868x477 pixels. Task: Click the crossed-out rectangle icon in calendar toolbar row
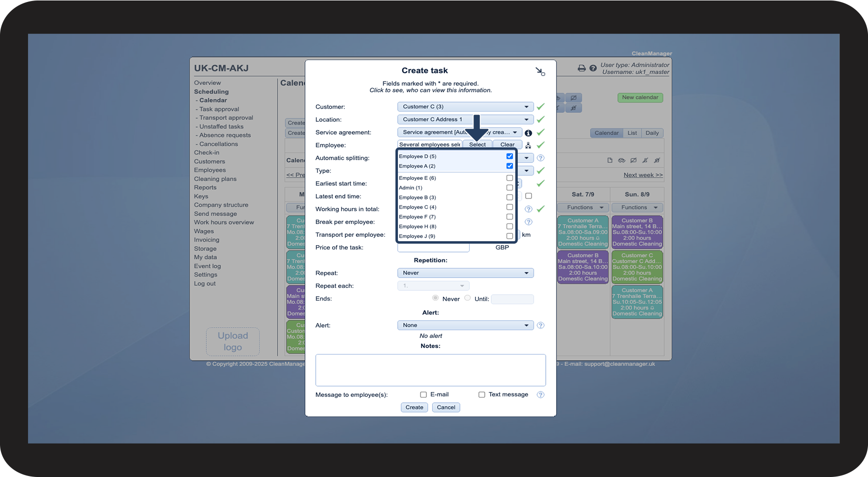[633, 160]
